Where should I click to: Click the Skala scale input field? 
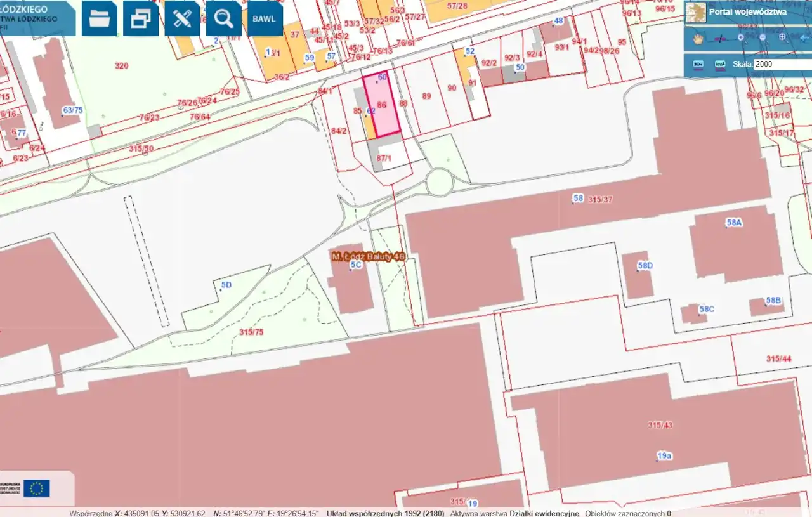(783, 65)
